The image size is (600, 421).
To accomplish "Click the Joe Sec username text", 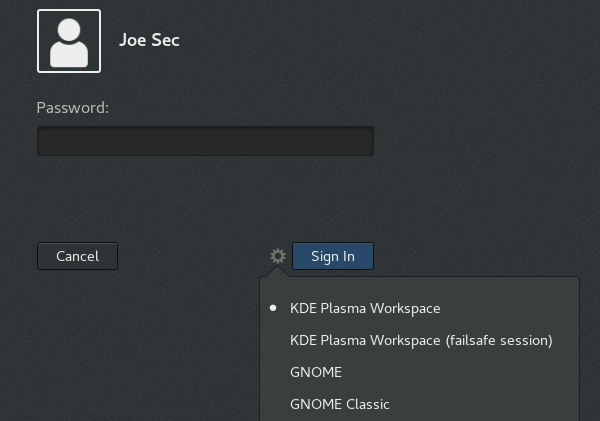I will click(149, 41).
